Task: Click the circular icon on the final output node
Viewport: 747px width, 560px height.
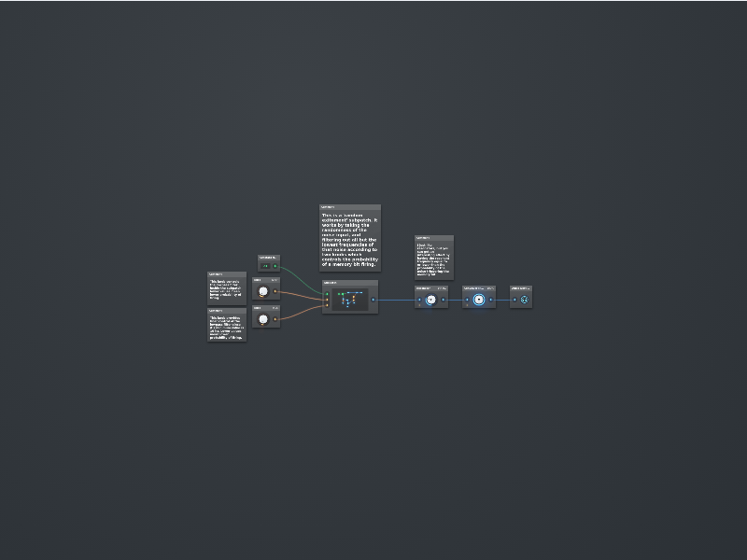Action: click(524, 300)
